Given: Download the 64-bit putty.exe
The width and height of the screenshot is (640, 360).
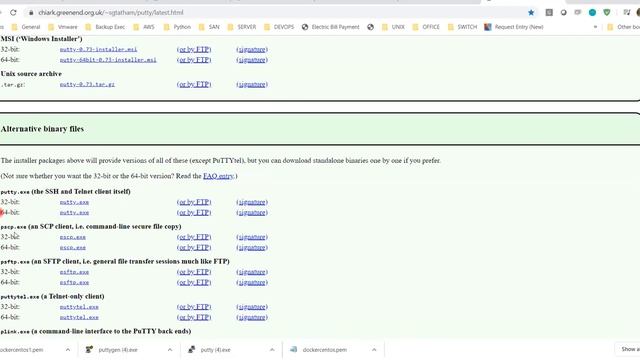Looking at the screenshot, I should tap(74, 213).
